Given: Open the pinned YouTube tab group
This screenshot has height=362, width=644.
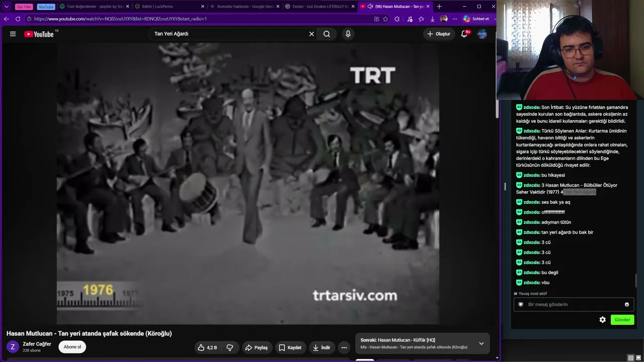Looking at the screenshot, I should pyautogui.click(x=46, y=7).
